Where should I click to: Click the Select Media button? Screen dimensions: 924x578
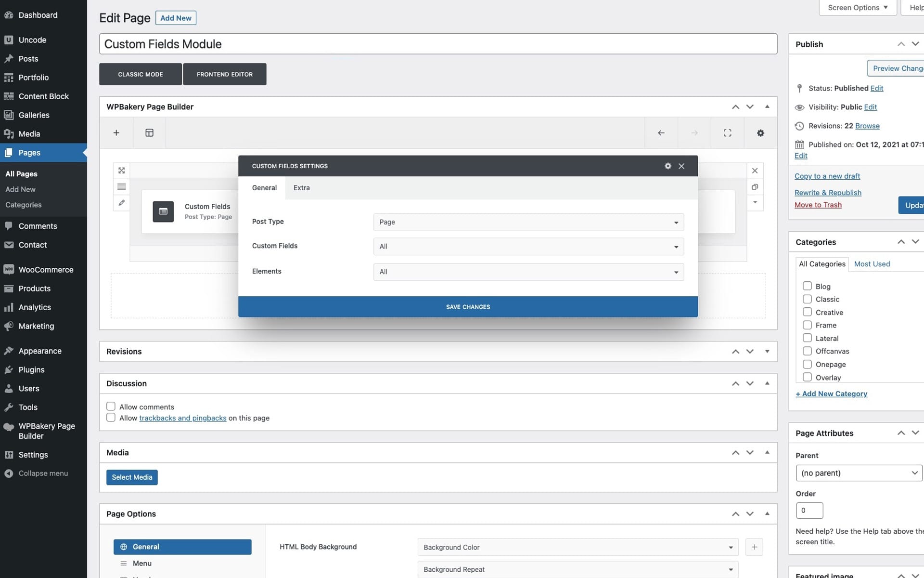click(x=132, y=477)
